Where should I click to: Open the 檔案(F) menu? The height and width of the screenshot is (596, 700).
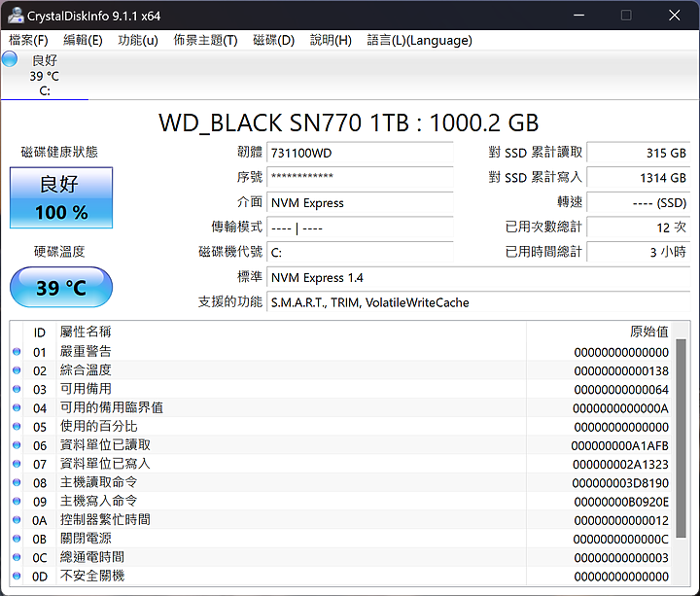coord(28,41)
